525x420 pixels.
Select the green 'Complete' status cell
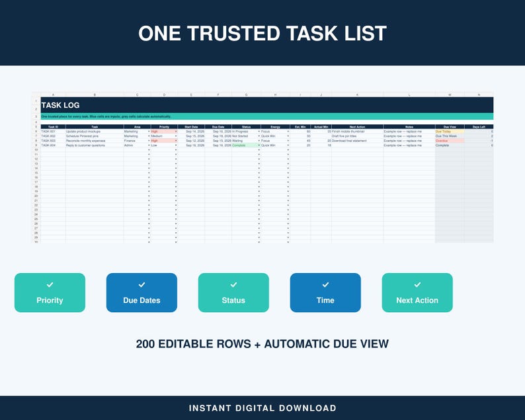[x=246, y=146]
